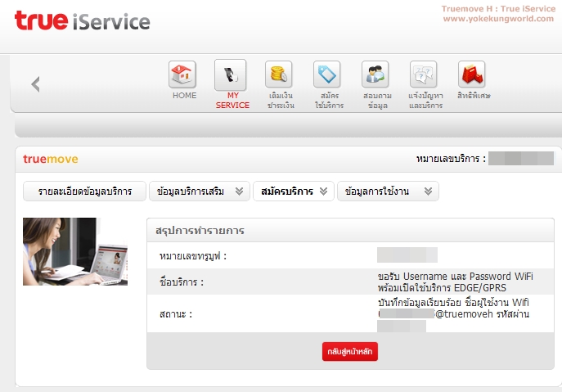Click the woman with laptop photo
Viewport: 562px width, 392px height.
pos(75,251)
